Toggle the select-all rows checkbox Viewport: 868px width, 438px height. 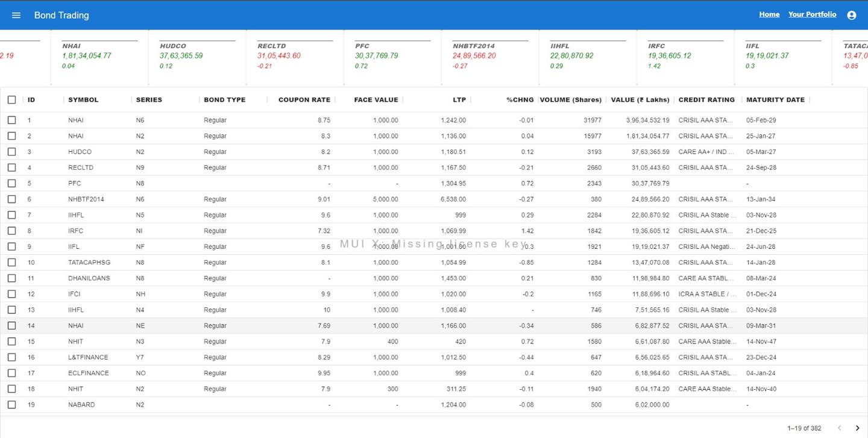coord(12,100)
